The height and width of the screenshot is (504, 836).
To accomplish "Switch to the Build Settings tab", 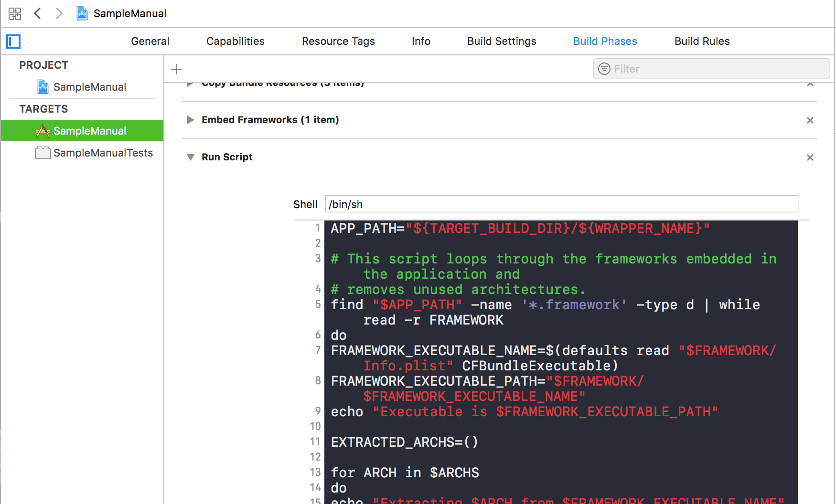I will (502, 41).
